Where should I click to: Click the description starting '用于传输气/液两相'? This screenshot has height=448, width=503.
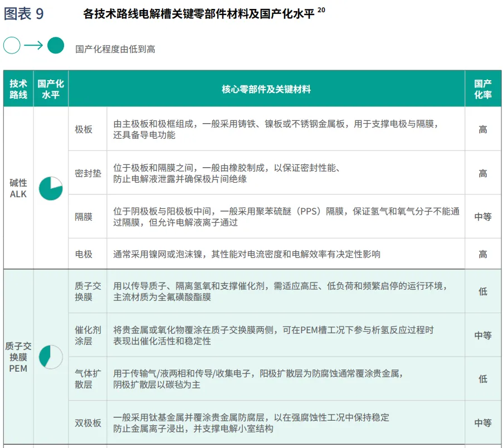258,379
